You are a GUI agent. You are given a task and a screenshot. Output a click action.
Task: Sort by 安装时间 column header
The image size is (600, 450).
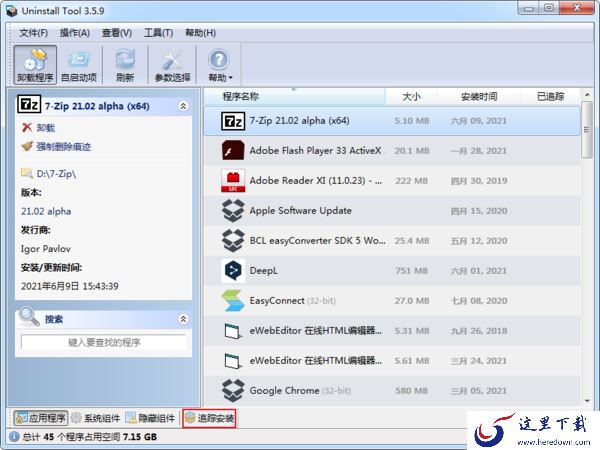point(479,96)
